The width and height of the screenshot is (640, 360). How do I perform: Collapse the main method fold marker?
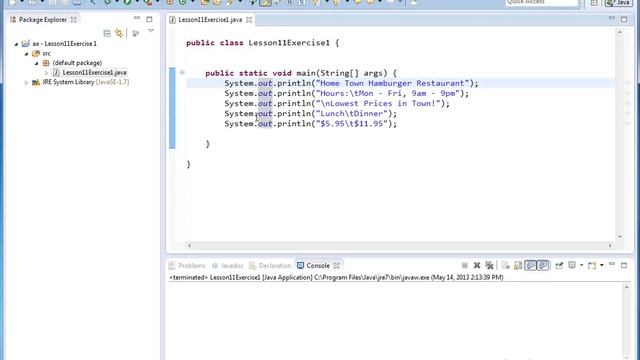point(182,73)
